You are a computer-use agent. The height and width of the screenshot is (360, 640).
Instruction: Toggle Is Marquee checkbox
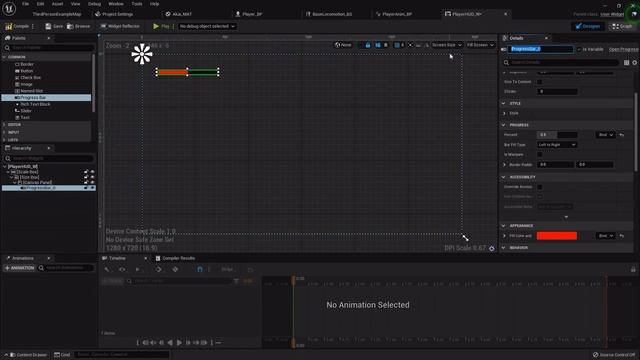(540, 155)
